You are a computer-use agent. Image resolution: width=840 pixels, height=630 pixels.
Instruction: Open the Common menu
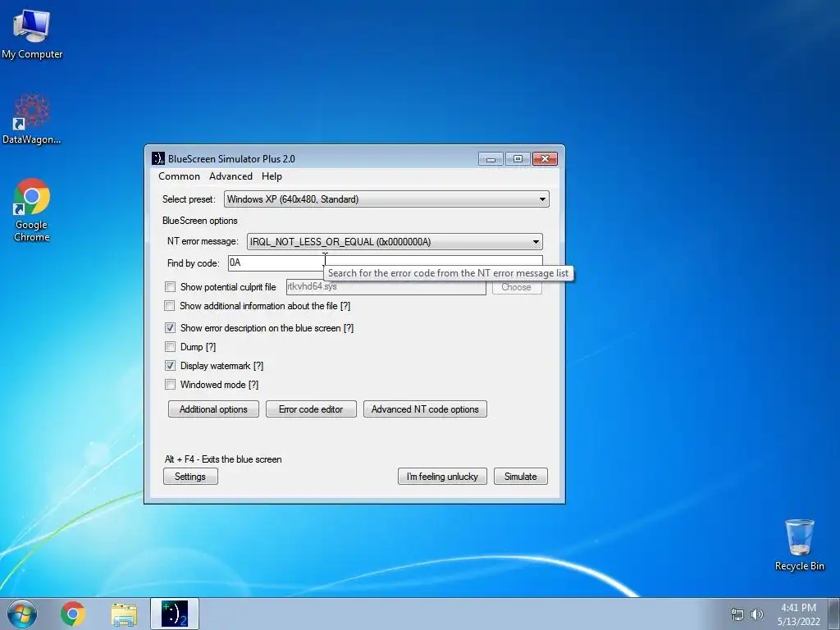click(179, 176)
